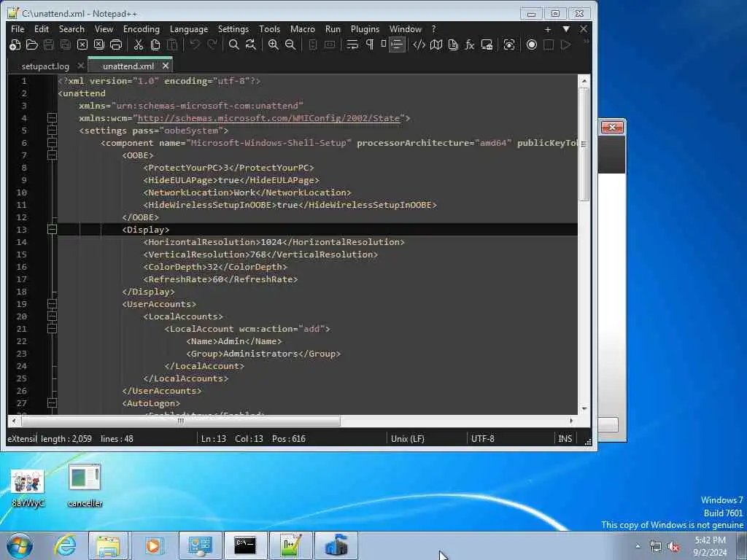Close the unattend.xml tab with its X
Image resolution: width=747 pixels, height=560 pixels.
[166, 66]
